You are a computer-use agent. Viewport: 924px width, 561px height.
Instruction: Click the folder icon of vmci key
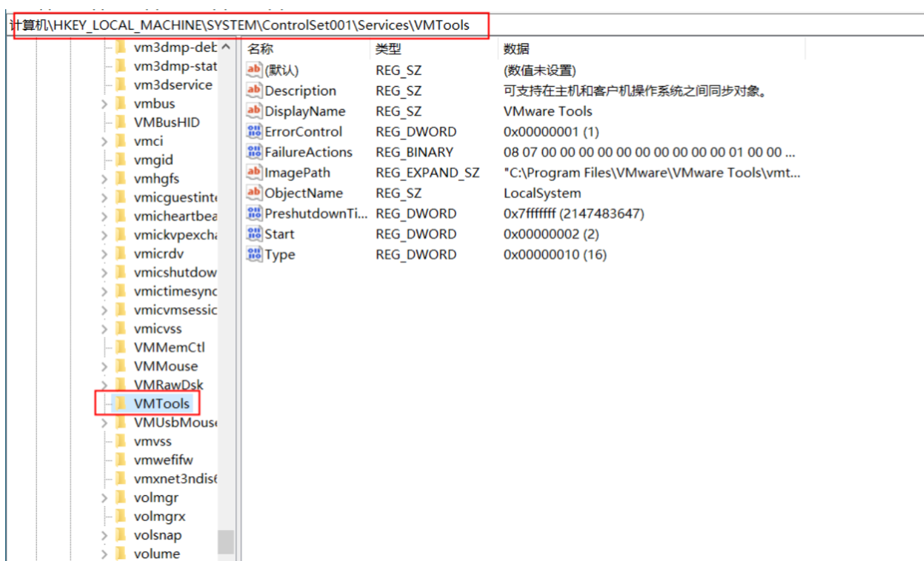click(x=120, y=141)
